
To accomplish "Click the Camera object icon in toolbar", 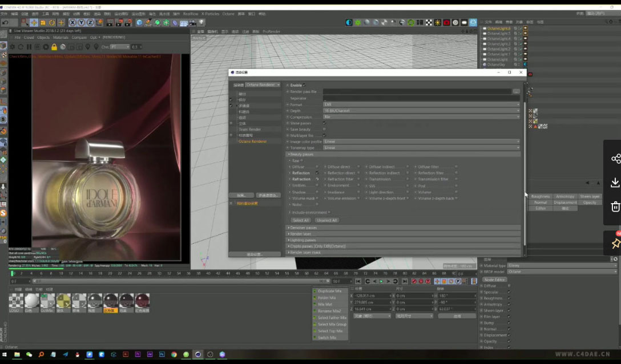I will click(192, 23).
